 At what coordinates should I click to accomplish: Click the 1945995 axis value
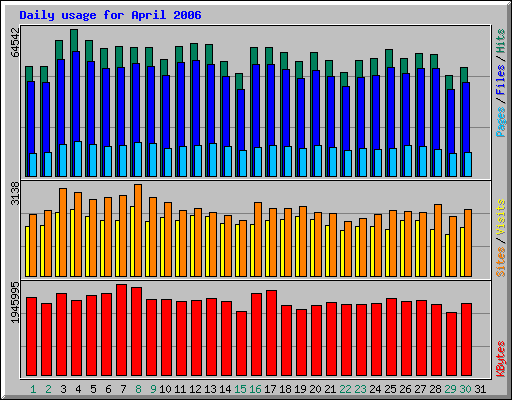[x=15, y=303]
